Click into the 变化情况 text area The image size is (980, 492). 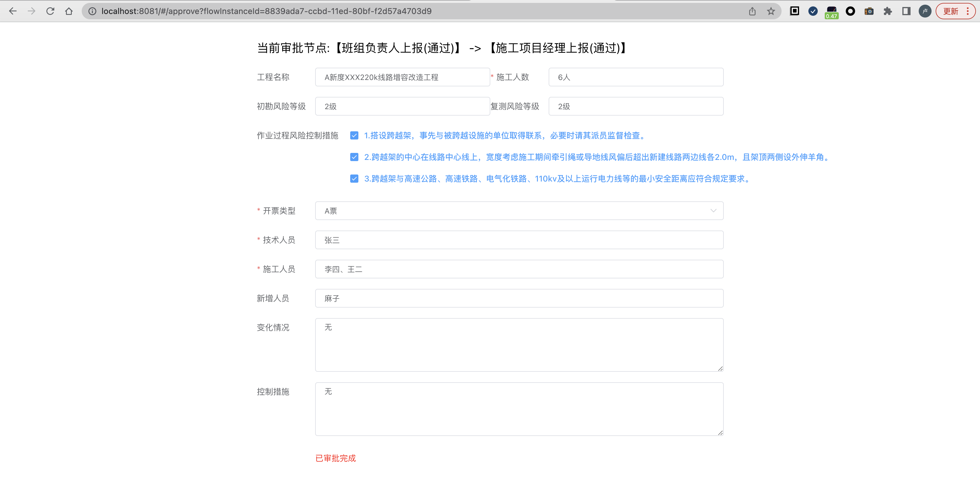[x=519, y=345]
